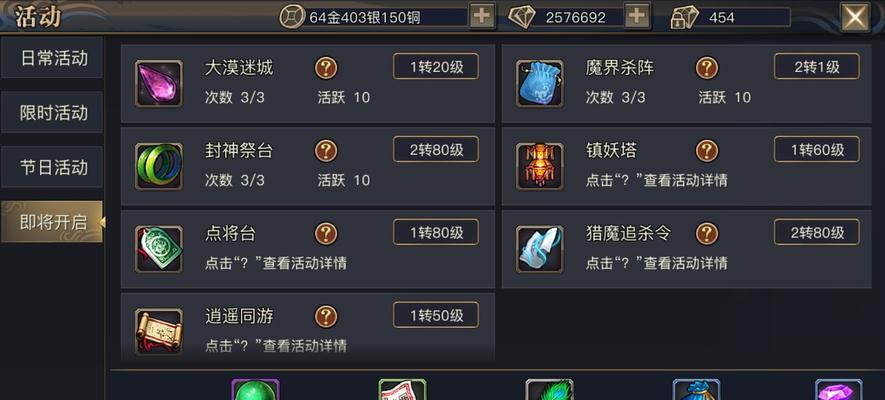Open help question mark for 大漠迷城
Image resolution: width=885 pixels, height=400 pixels.
326,68
